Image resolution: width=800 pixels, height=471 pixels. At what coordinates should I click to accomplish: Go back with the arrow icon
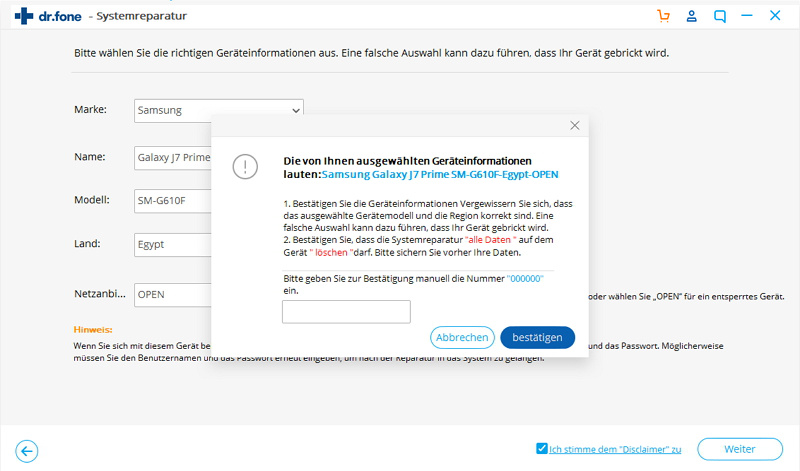(x=27, y=451)
